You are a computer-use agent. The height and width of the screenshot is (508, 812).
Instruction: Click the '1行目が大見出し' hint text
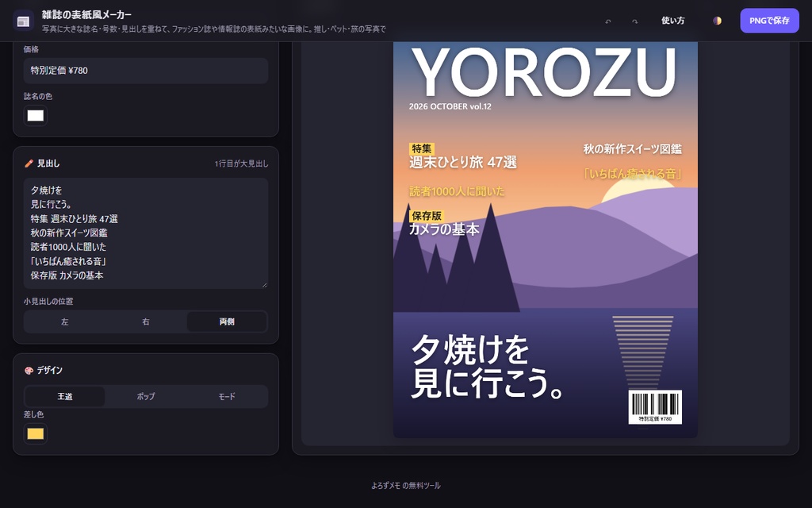(x=241, y=164)
